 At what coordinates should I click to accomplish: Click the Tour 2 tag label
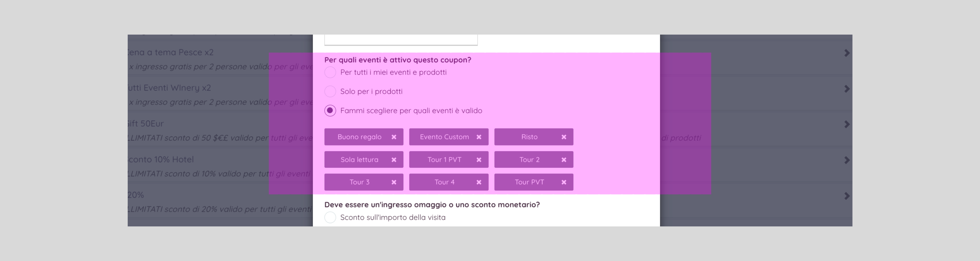[x=529, y=160]
